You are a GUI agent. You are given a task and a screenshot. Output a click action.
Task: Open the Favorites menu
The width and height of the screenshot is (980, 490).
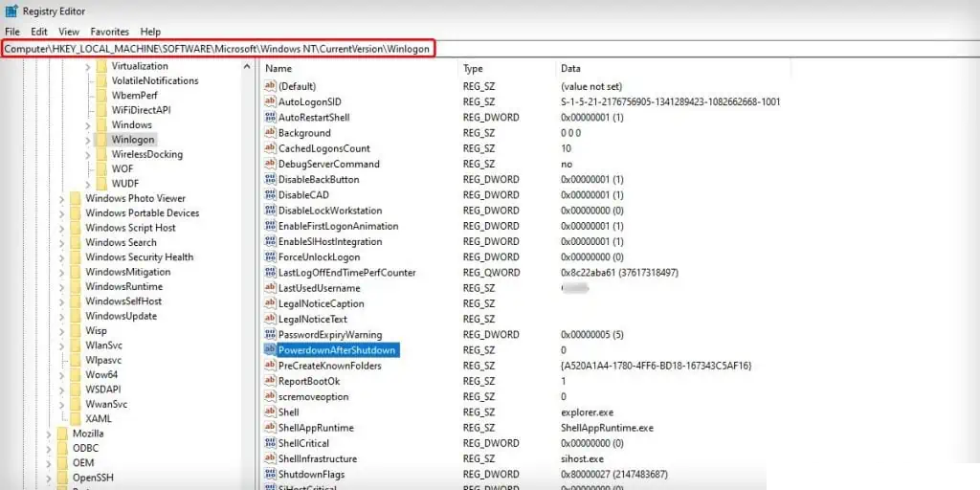(x=109, y=32)
